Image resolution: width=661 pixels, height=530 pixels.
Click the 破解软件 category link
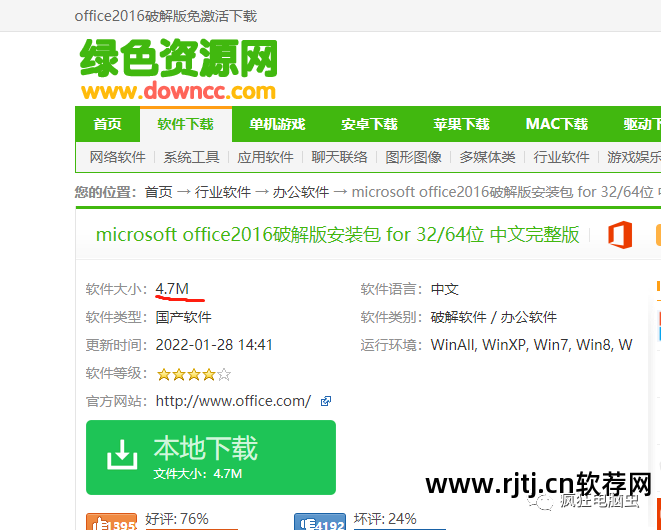click(x=458, y=317)
